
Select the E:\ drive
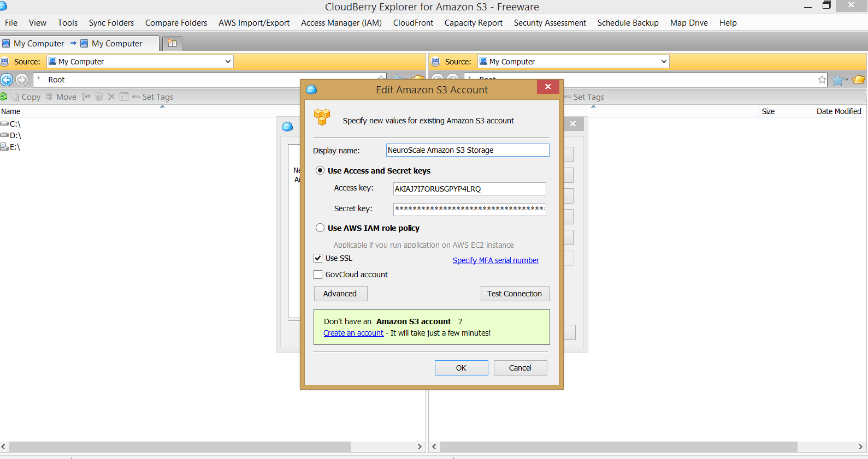[x=10, y=147]
